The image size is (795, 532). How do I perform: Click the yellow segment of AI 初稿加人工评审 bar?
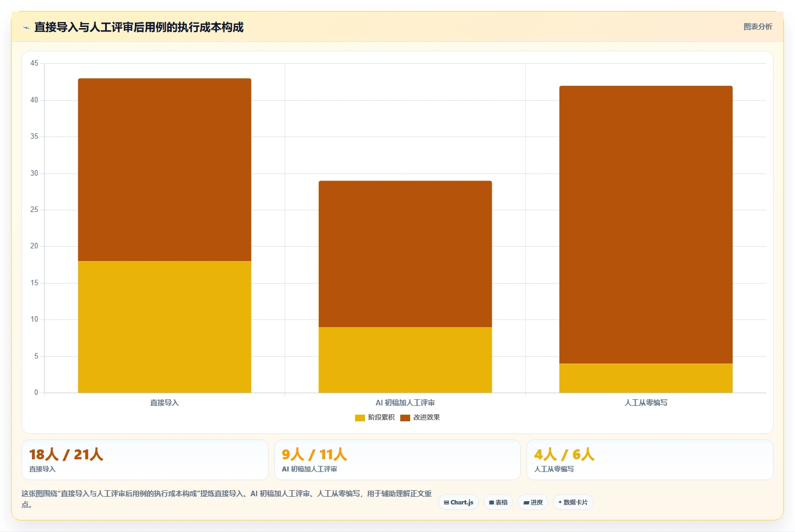pyautogui.click(x=405, y=360)
